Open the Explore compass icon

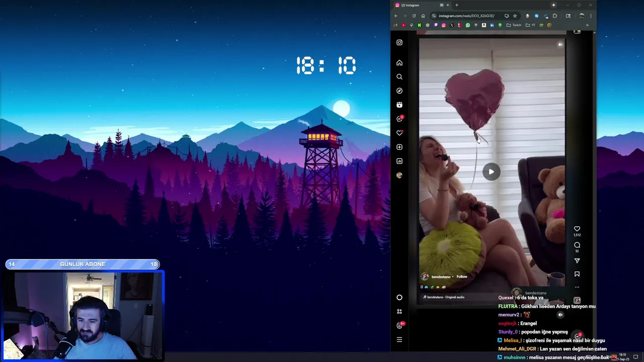point(399,91)
